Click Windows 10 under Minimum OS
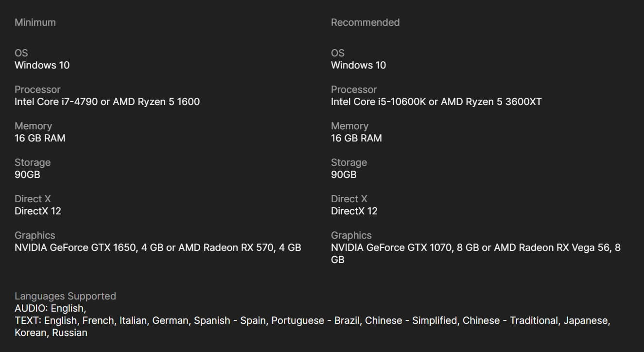The width and height of the screenshot is (644, 352). (42, 65)
